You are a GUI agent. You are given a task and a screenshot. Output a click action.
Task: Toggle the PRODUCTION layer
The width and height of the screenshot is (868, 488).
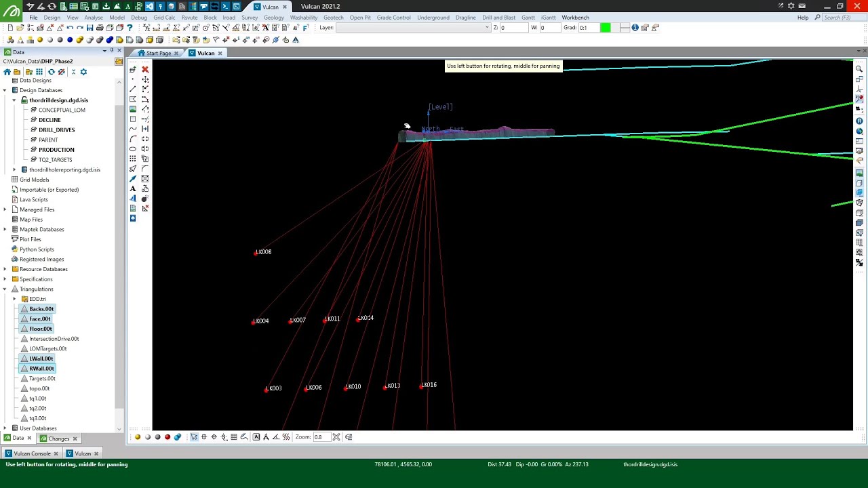(x=56, y=150)
